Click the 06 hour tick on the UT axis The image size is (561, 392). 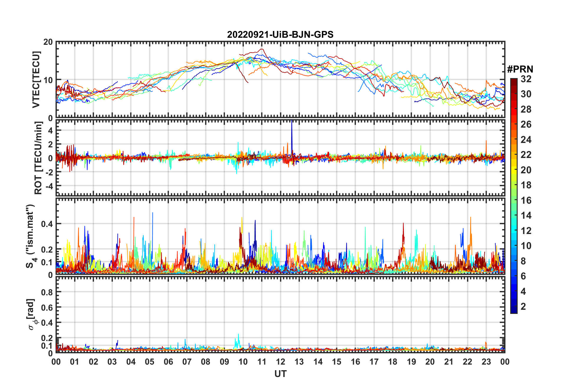coord(168,362)
